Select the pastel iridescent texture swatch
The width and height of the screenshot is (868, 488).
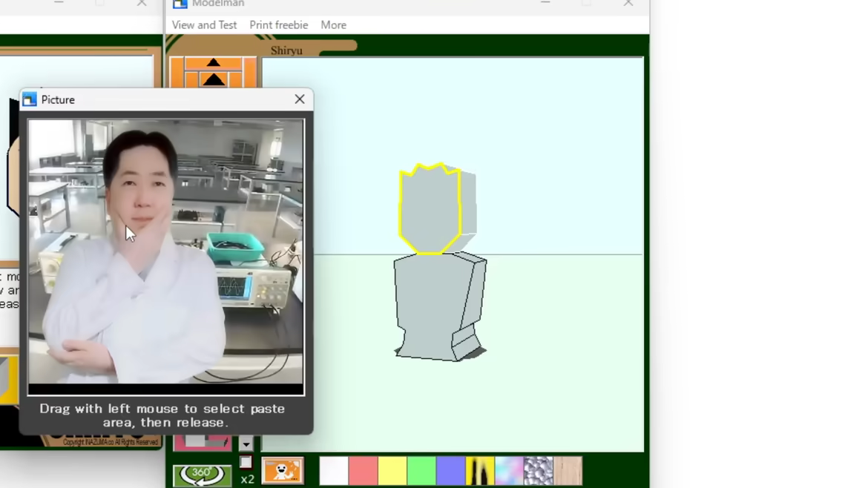click(x=509, y=471)
